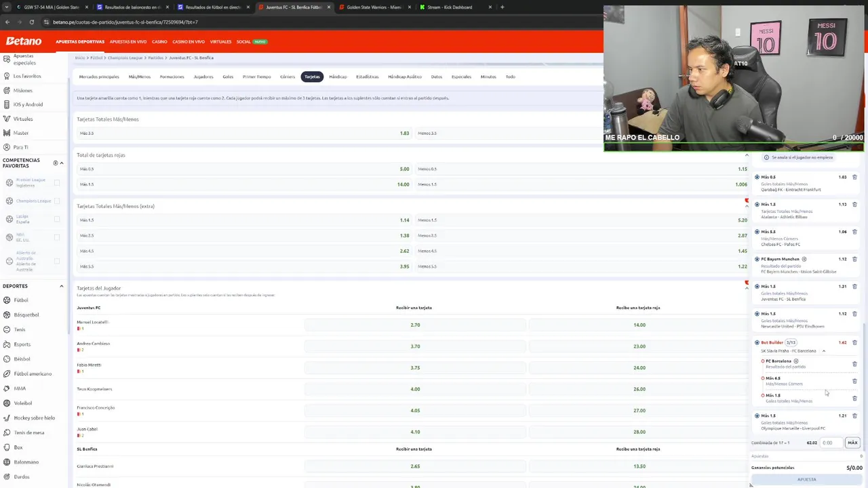Select the Básquetbol sport icon
This screenshot has height=488, width=868.
pyautogui.click(x=7, y=314)
